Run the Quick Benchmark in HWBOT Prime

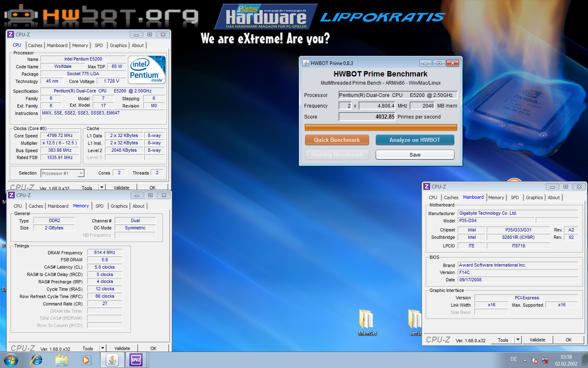point(337,140)
